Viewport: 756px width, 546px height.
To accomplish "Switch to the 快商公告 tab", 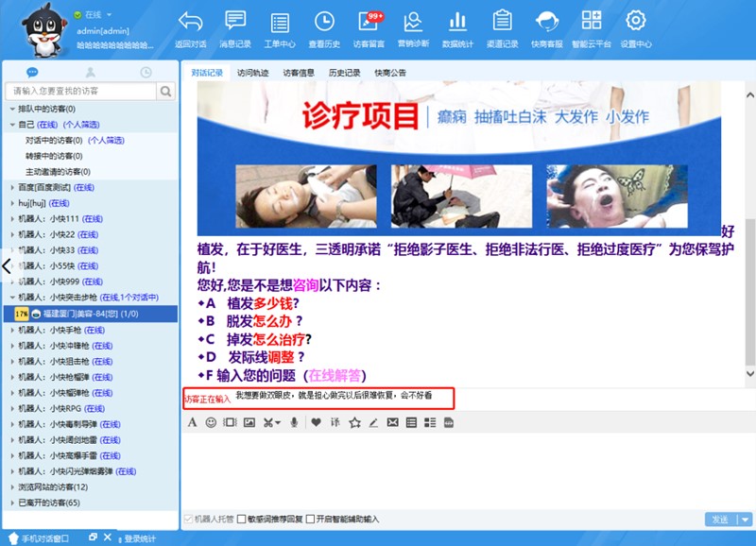I will pos(390,73).
